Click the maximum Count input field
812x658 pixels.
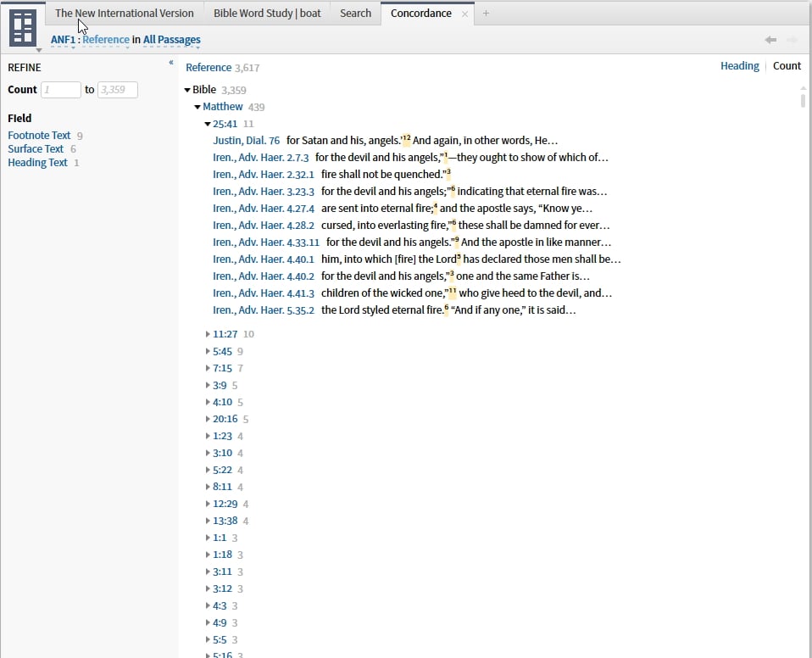pos(118,90)
